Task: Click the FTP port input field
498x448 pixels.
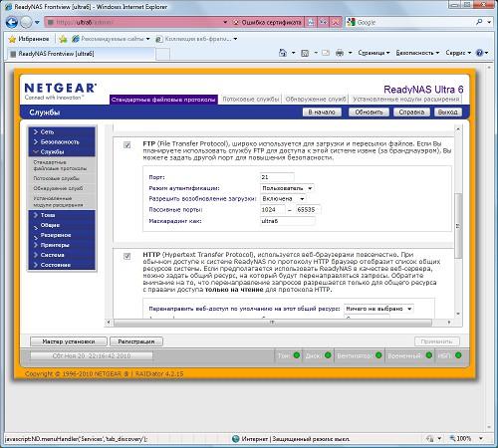Action: [x=277, y=177]
